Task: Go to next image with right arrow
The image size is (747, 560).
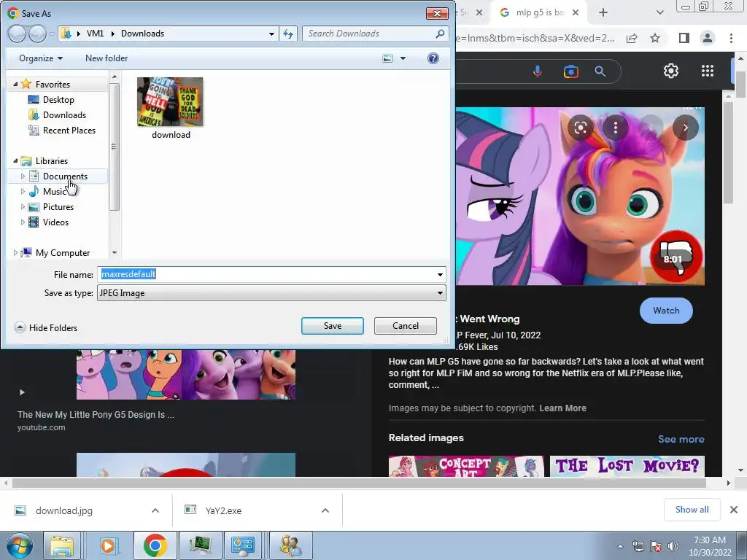Action: [x=686, y=128]
